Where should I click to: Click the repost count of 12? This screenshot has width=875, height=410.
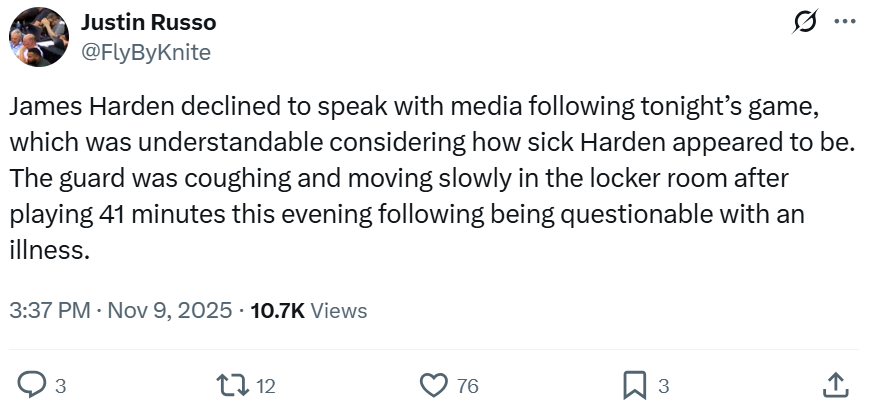(265, 385)
